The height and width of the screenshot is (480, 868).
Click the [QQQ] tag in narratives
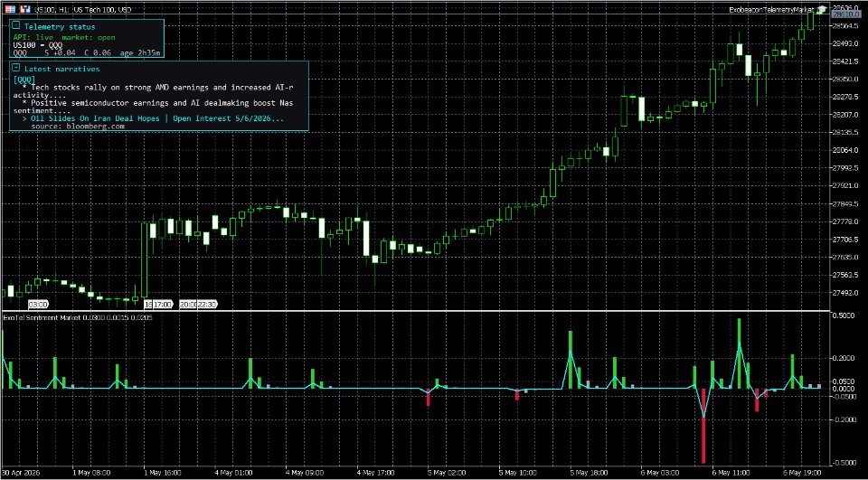(24, 80)
